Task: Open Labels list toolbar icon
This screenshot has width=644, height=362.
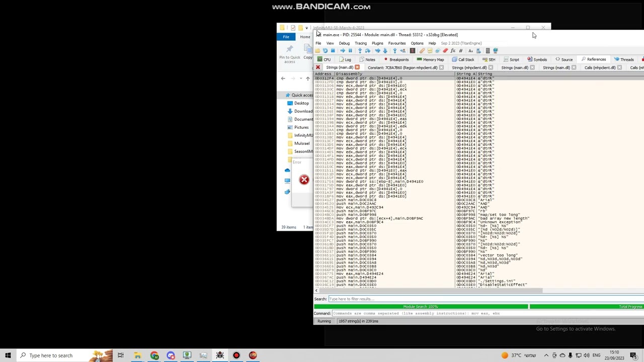Action: pyautogui.click(x=437, y=50)
